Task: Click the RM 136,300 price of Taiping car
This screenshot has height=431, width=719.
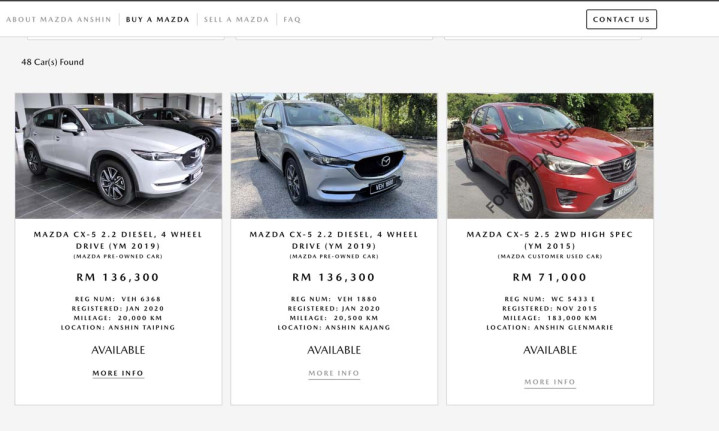Action: (118, 277)
